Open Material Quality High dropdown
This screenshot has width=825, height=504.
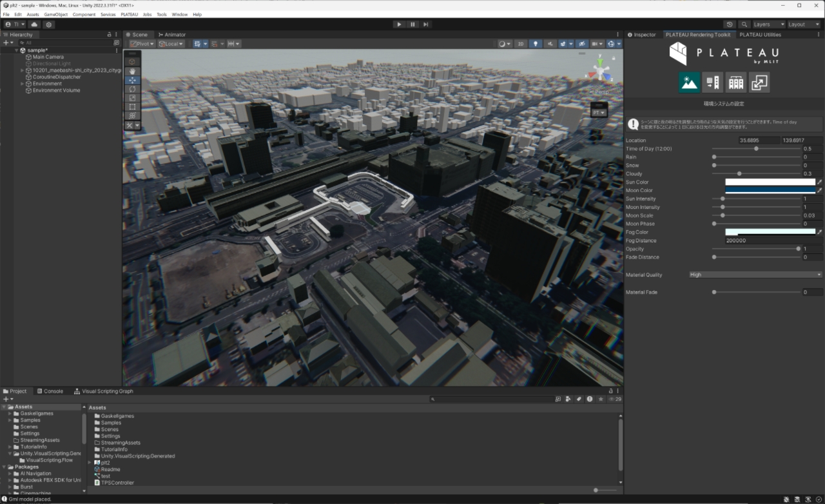[755, 275]
